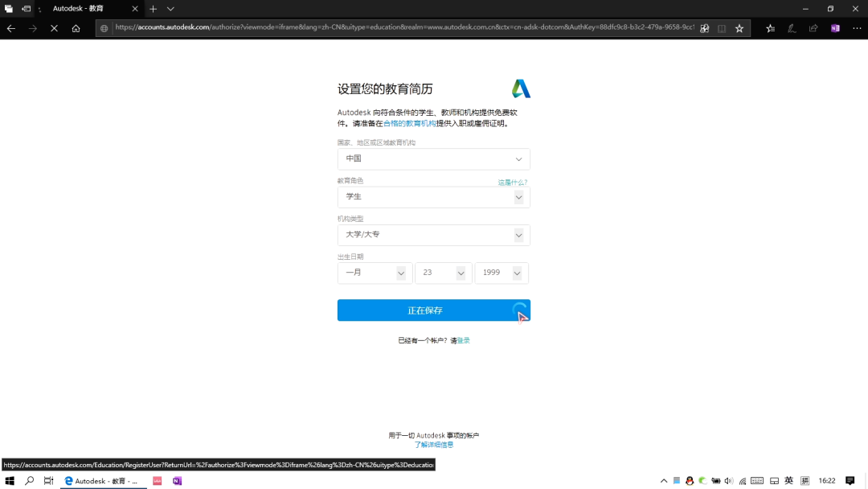The height and width of the screenshot is (489, 868).
Task: Click the Autodesk logo
Action: (x=520, y=88)
